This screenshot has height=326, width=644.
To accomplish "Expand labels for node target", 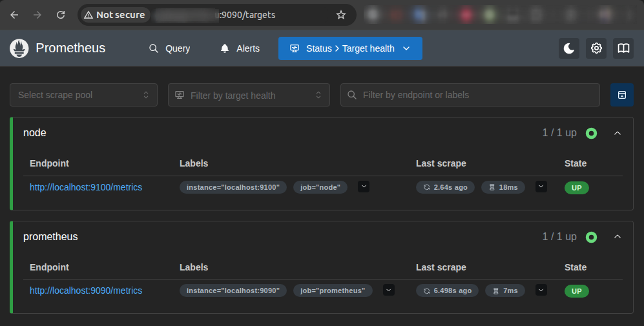I will 364,187.
